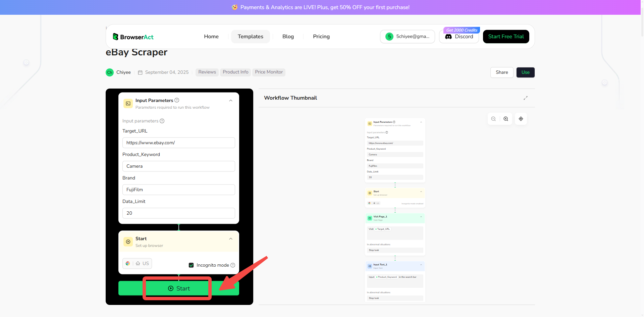644x317 pixels.
Task: Recenter the workflow thumbnail view
Action: pos(521,119)
